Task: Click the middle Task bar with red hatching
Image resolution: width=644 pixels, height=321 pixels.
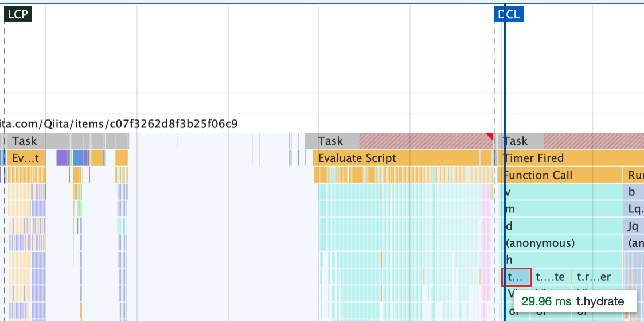Action: click(x=403, y=141)
